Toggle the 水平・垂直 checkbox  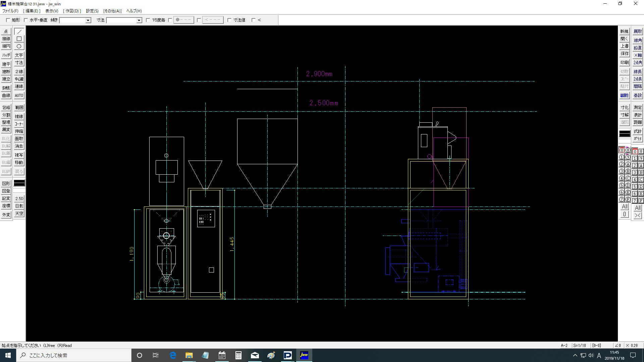coord(26,20)
